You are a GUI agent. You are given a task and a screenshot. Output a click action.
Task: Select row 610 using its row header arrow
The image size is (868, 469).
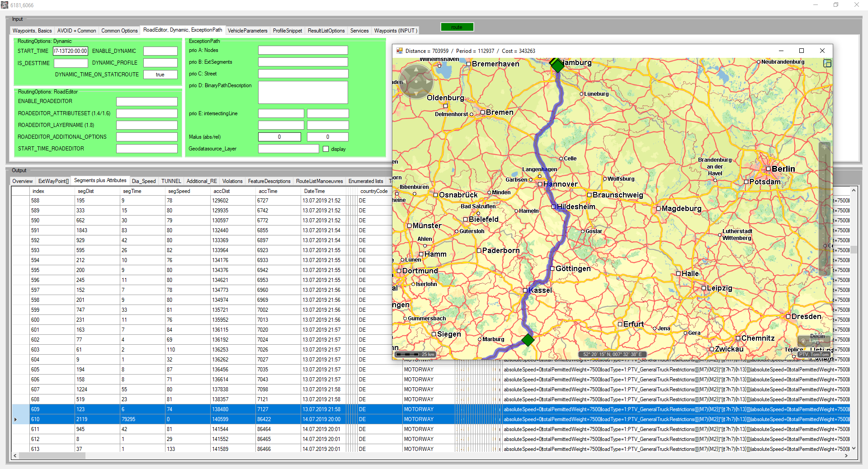[x=15, y=419]
